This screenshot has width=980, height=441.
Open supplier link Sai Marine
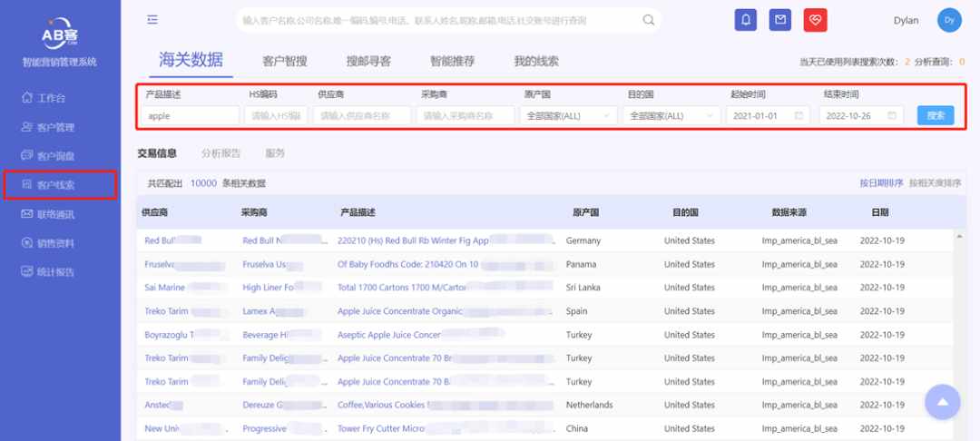click(x=164, y=288)
